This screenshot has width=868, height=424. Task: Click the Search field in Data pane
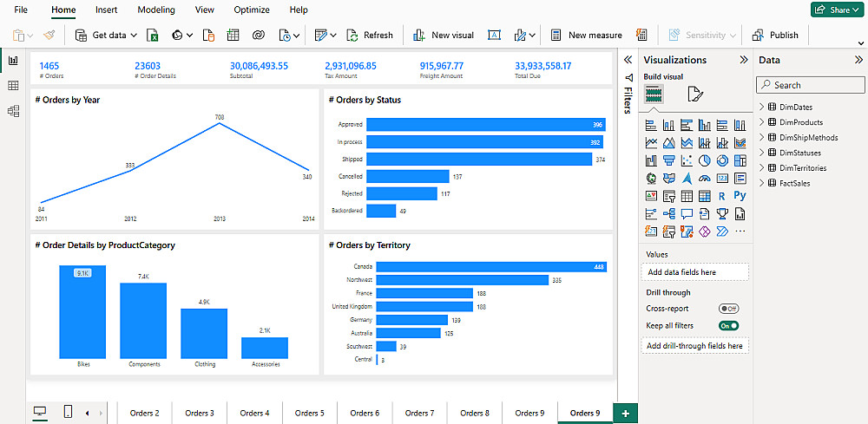point(811,85)
